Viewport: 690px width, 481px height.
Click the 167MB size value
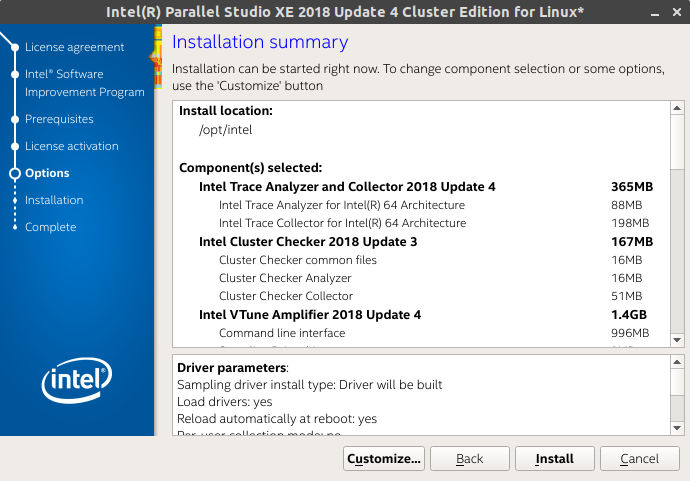[632, 242]
